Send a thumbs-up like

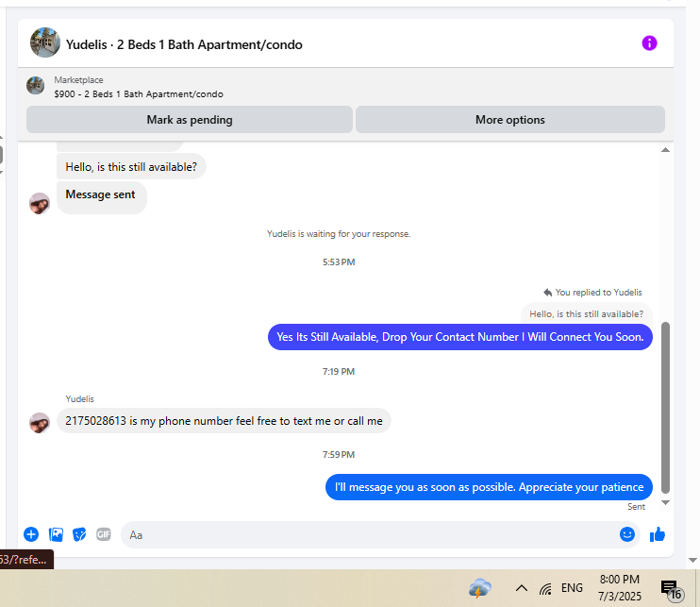[x=658, y=534]
